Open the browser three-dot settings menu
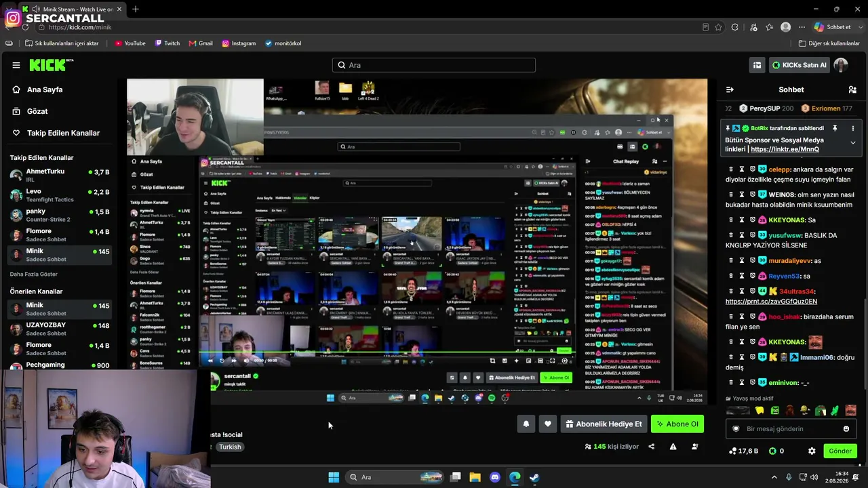This screenshot has width=868, height=488. (802, 27)
